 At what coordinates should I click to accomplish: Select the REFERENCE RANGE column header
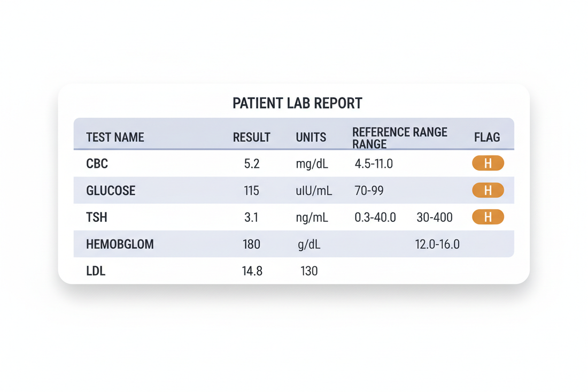(x=400, y=137)
